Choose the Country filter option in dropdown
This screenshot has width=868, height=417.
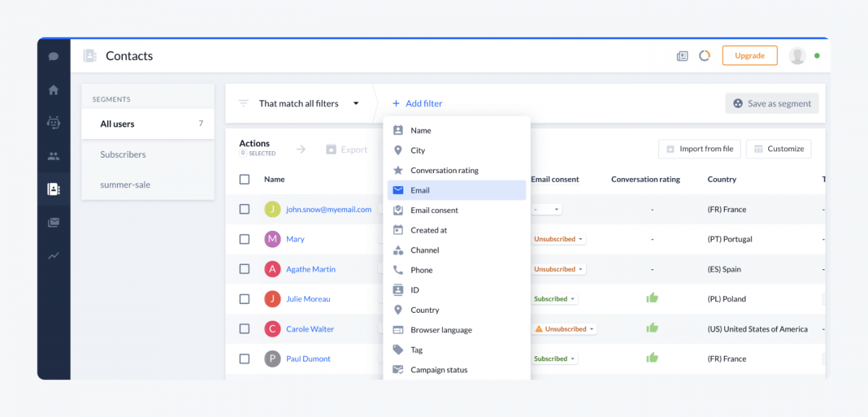point(456,310)
